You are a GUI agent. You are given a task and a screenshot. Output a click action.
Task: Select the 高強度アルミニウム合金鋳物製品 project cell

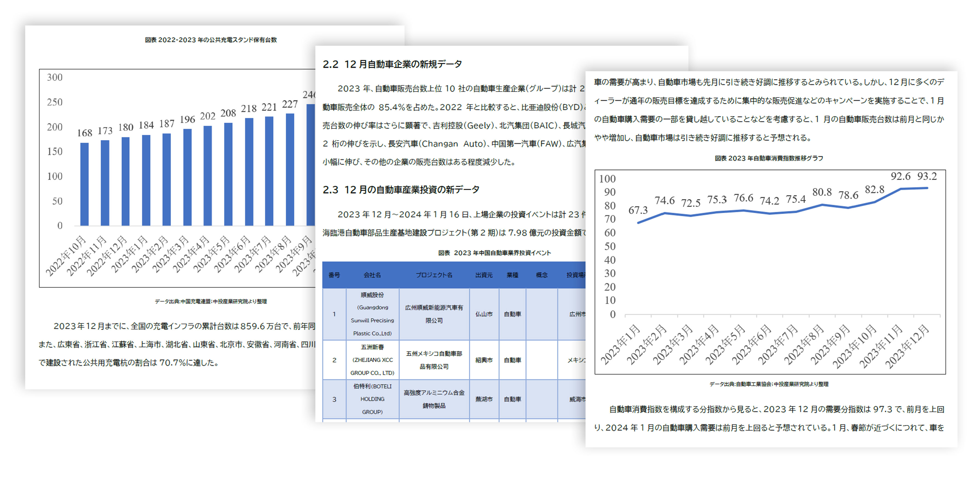coord(434,399)
